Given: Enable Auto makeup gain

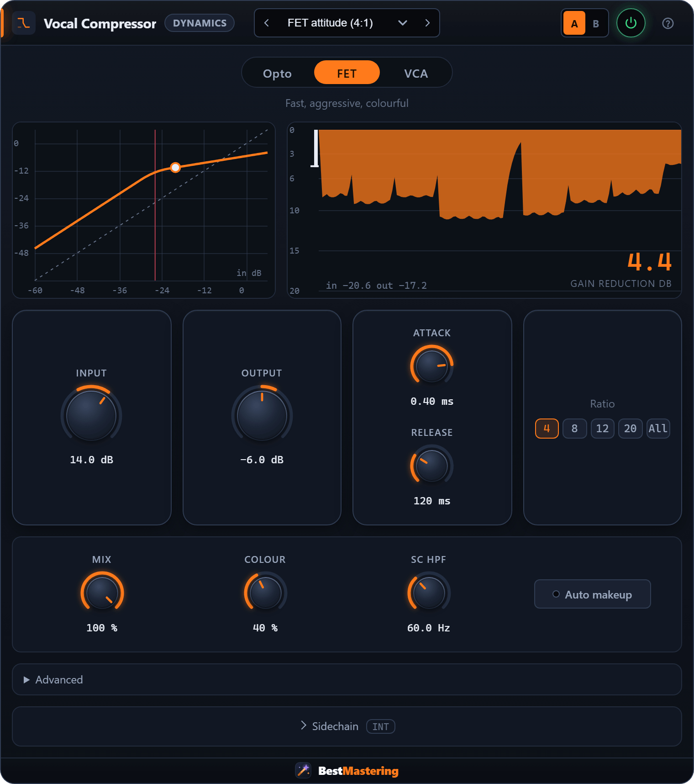Looking at the screenshot, I should pyautogui.click(x=593, y=594).
